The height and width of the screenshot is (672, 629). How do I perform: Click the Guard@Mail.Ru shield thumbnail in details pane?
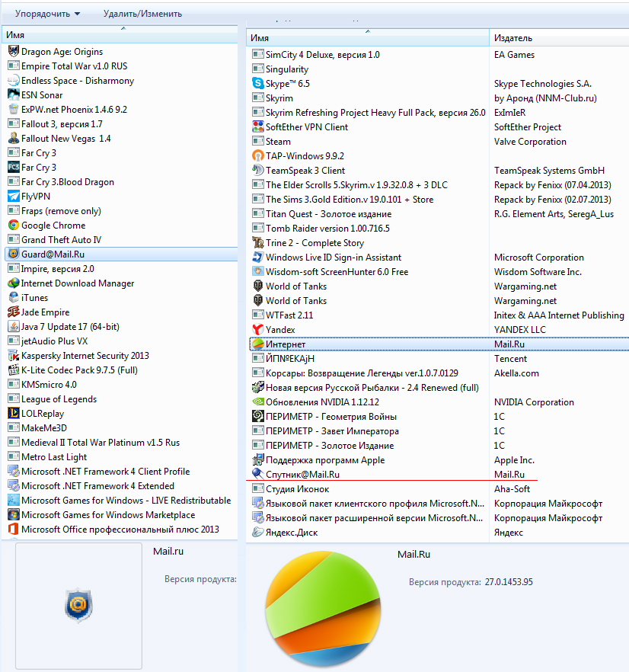78,605
